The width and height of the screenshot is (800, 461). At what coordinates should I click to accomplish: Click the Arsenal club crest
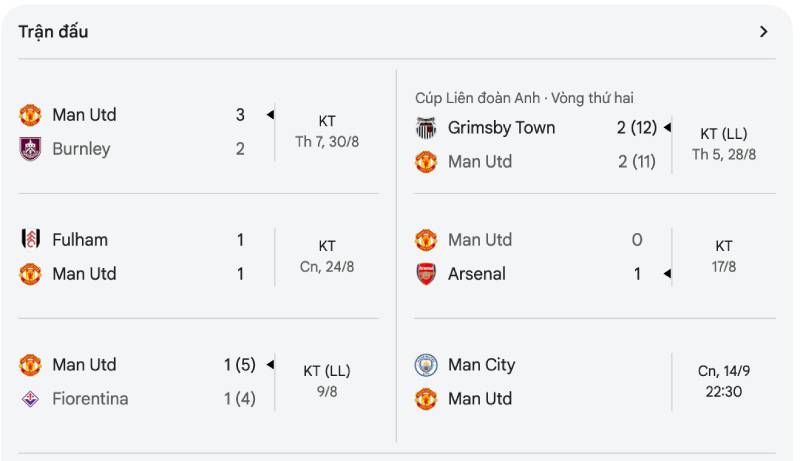tap(427, 274)
